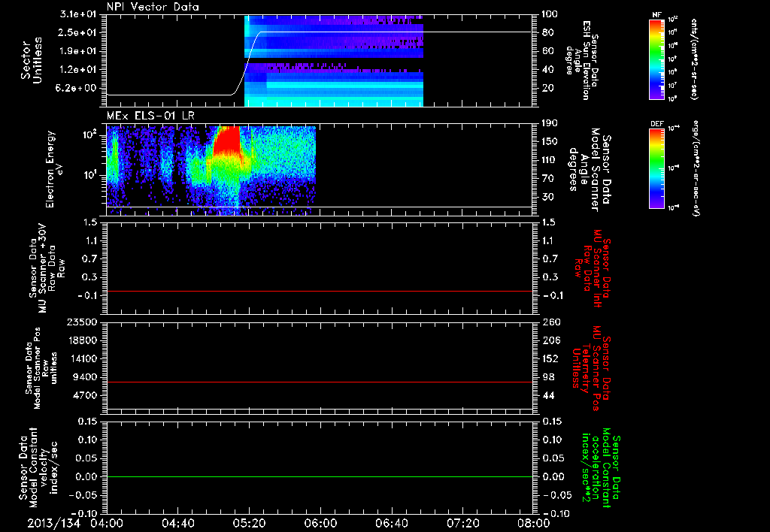Screen dimensions: 770x532
Task: Click the 'Sector Unitless' axis title
Action: pos(32,60)
